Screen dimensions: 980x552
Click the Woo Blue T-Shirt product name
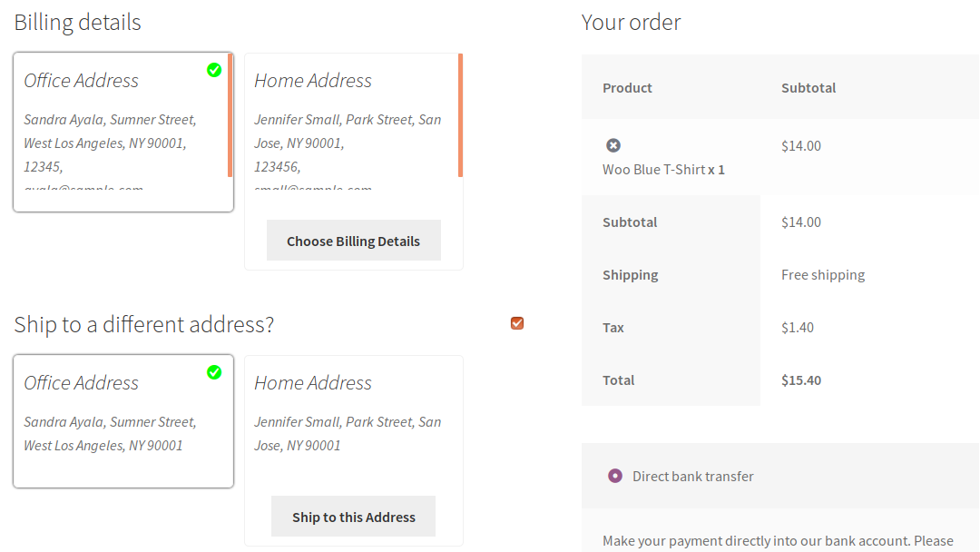click(x=653, y=170)
